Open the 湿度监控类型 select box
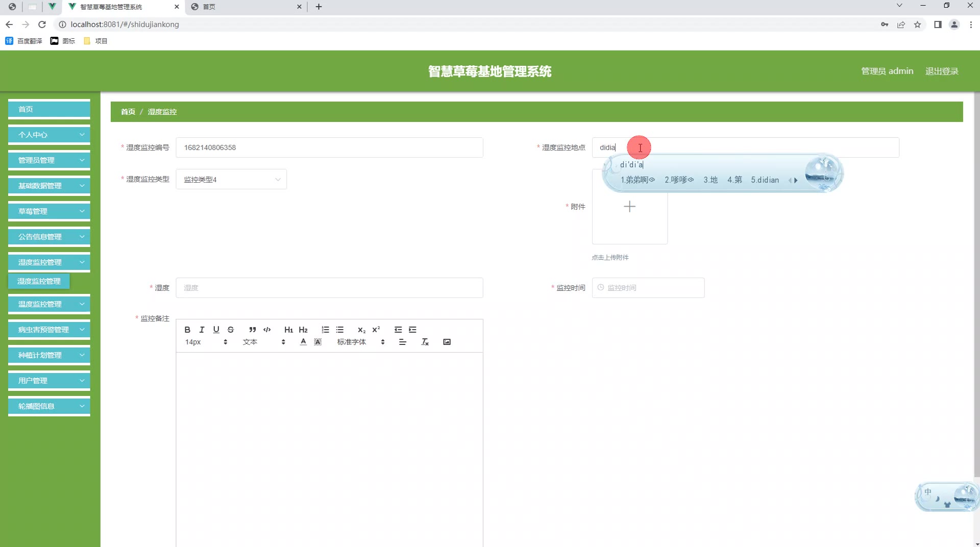Screen dimensions: 980x547 pyautogui.click(x=231, y=180)
